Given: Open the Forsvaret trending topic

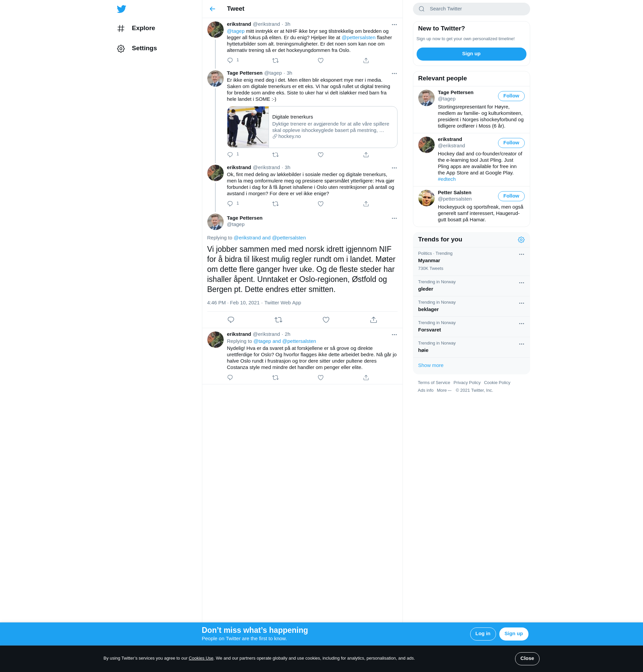Looking at the screenshot, I should 471,327.
